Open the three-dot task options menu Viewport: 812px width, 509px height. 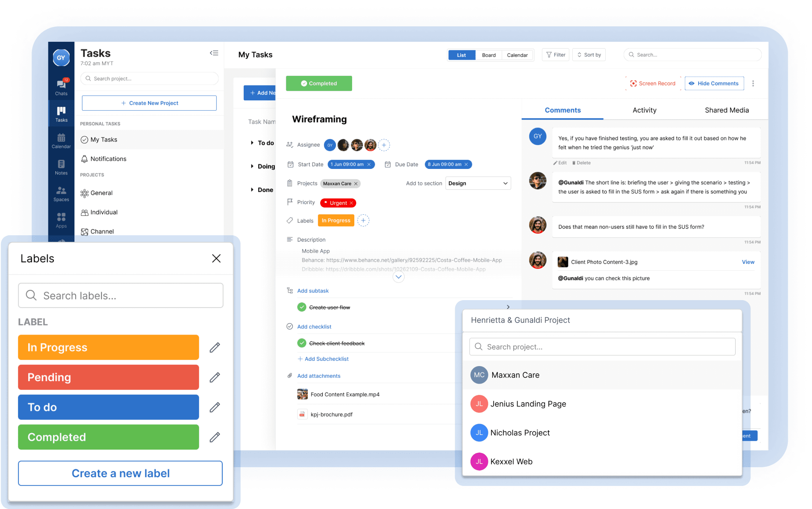(x=753, y=84)
